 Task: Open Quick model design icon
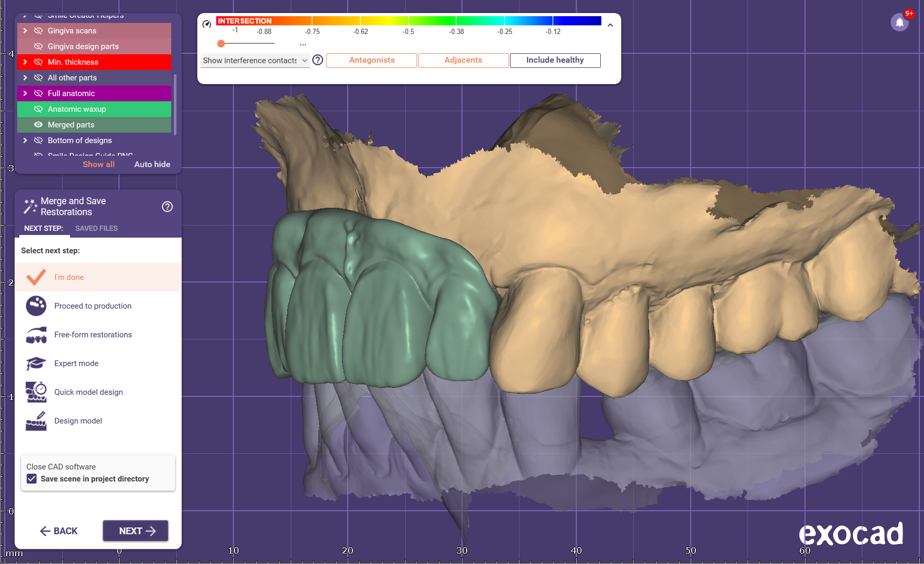pyautogui.click(x=36, y=392)
